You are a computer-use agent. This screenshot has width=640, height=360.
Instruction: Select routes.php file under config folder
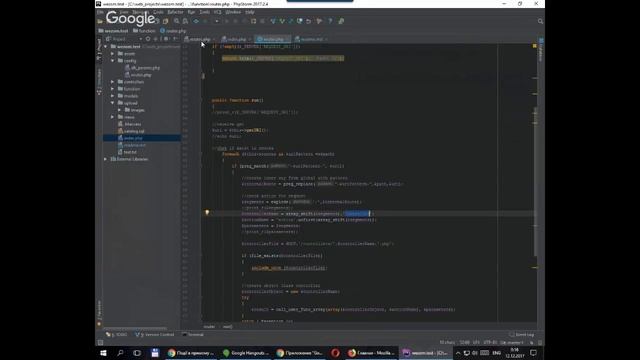pos(138,75)
